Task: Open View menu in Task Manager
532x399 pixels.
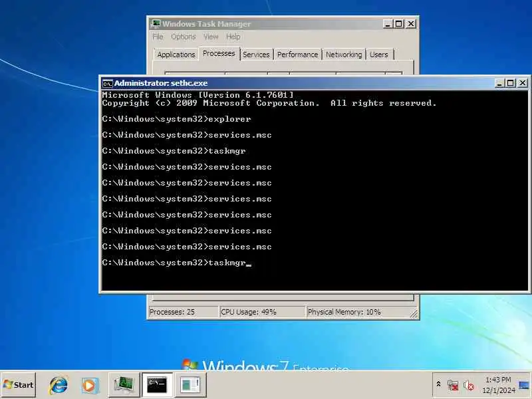Action: point(211,37)
